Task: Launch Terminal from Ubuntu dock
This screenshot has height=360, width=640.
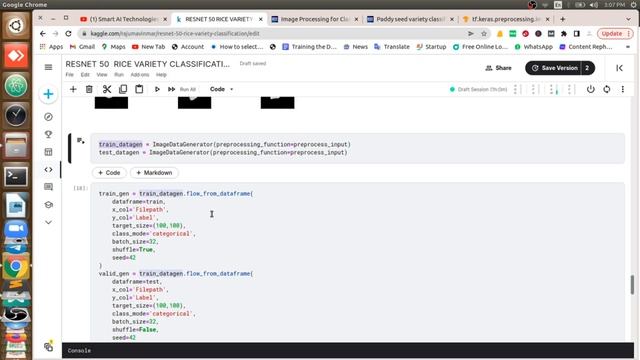Action: 16,177
